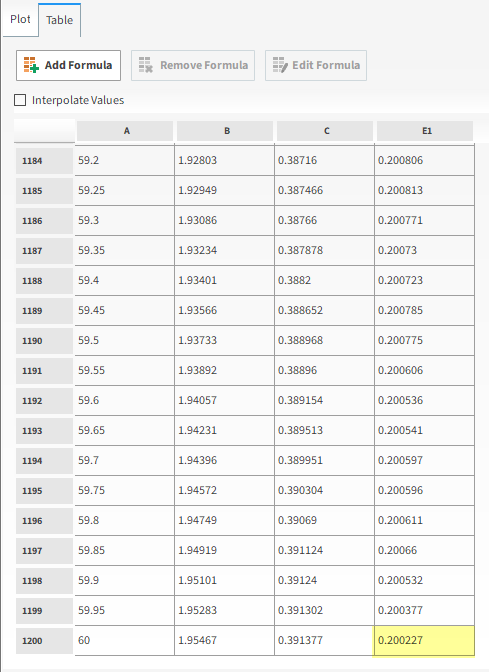The height and width of the screenshot is (672, 489).
Task: Select row header 1192
Action: (x=44, y=401)
